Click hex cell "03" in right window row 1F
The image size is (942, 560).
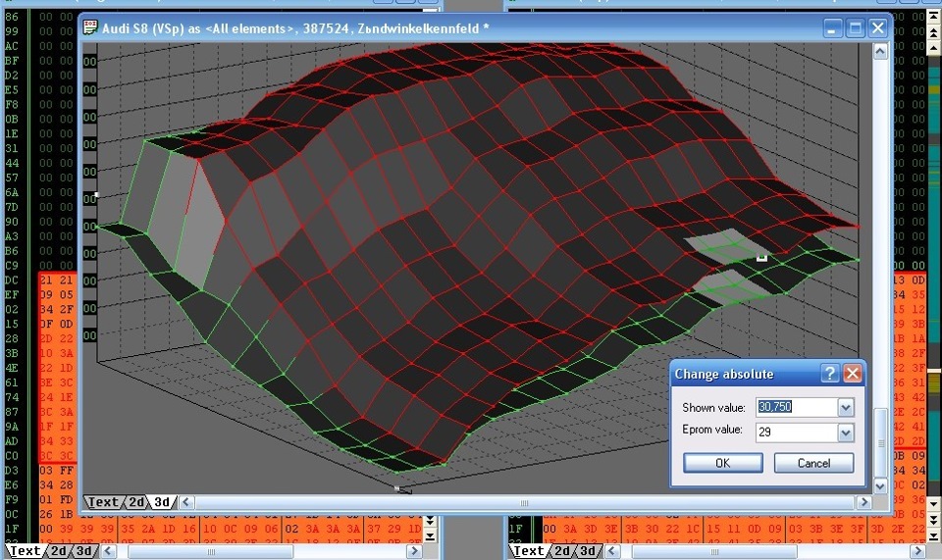(x=796, y=529)
